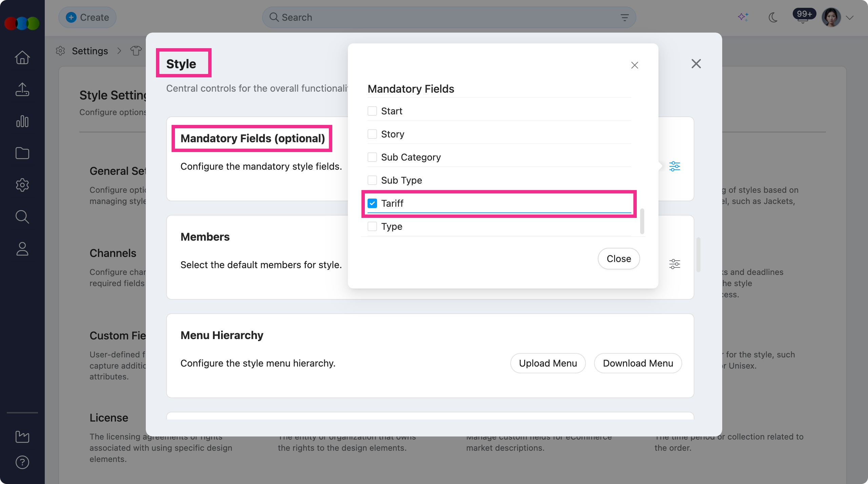Click the Mandatory Fields list scrollbar
This screenshot has width=868, height=484.
(x=642, y=221)
